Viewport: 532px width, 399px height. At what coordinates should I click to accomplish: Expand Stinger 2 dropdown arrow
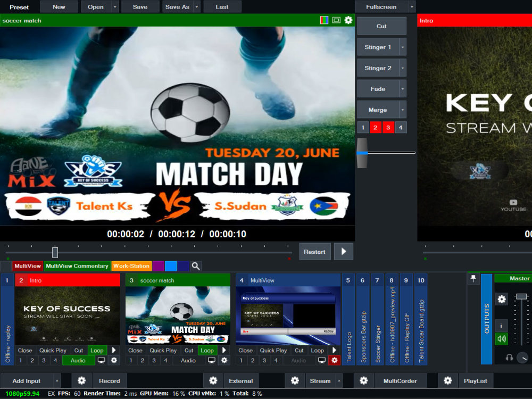point(402,68)
